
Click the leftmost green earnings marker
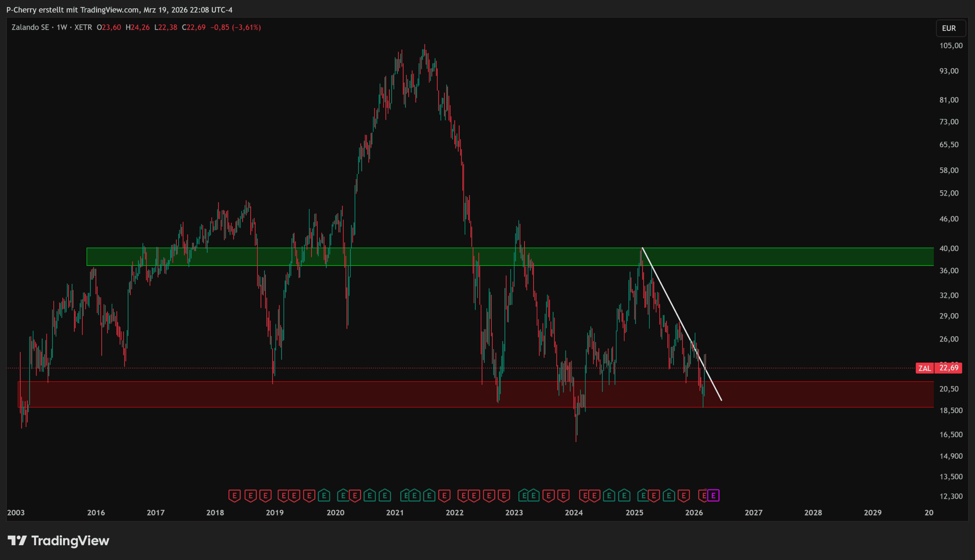pos(324,495)
